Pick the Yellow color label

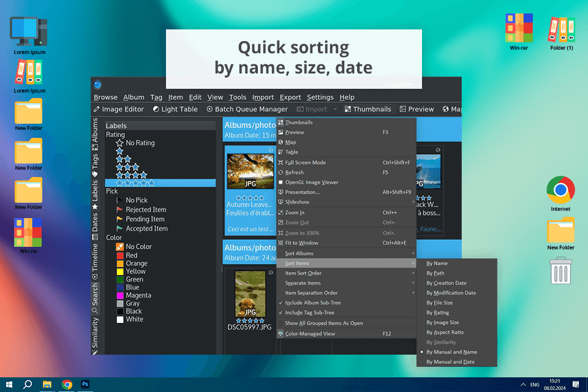tap(131, 271)
